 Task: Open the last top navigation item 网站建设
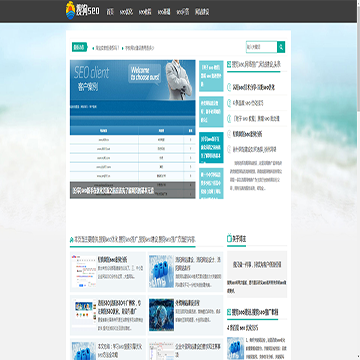click(202, 12)
